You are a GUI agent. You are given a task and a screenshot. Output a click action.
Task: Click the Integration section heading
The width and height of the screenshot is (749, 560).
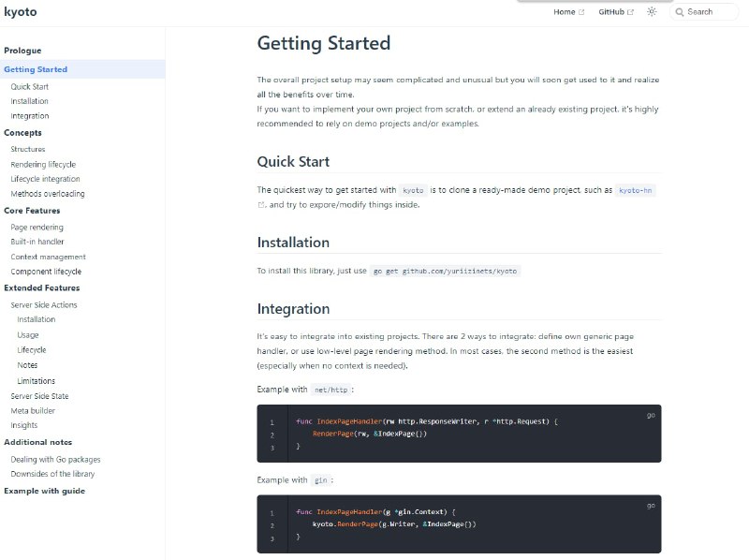[293, 309]
